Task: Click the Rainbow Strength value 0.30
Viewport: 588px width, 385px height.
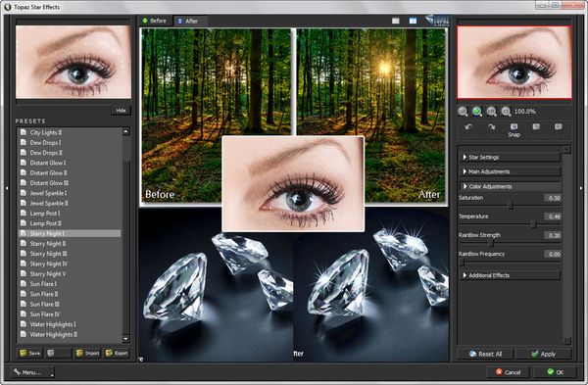Action: [553, 235]
